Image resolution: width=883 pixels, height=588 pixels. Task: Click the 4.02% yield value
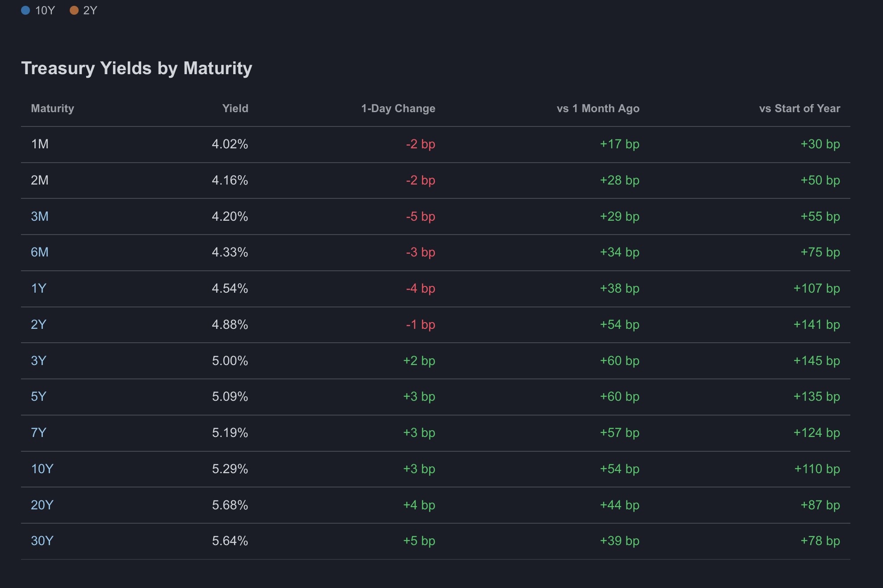click(230, 144)
